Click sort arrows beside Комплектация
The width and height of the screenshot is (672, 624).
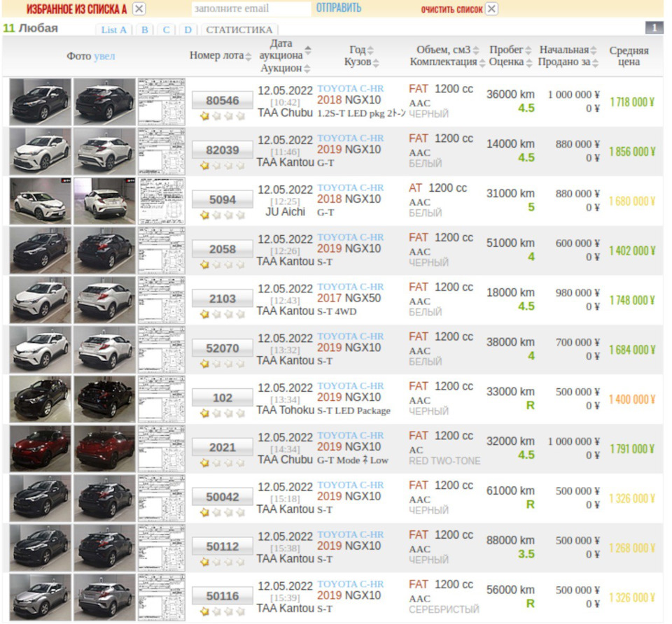[x=482, y=63]
